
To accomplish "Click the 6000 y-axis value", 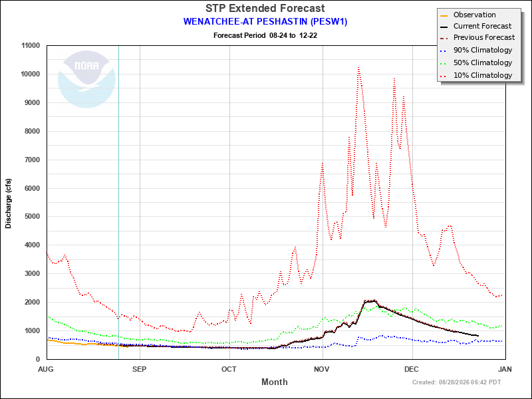I will [x=32, y=188].
